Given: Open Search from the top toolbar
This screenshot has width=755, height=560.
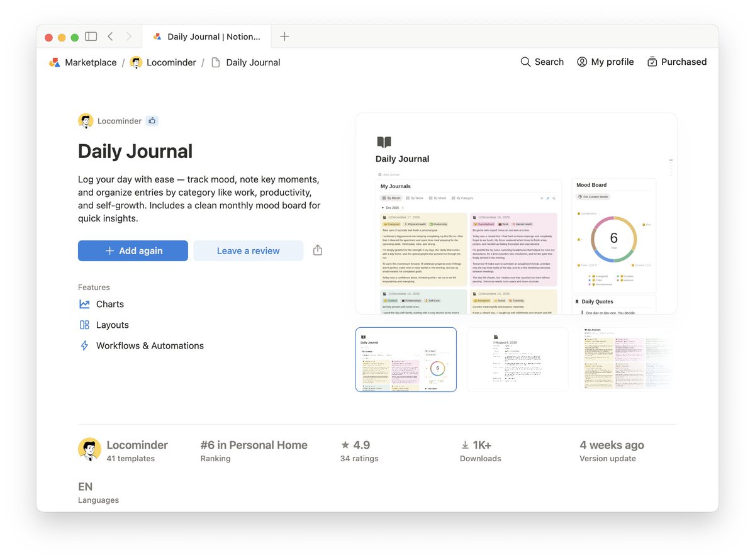Looking at the screenshot, I should tap(541, 62).
